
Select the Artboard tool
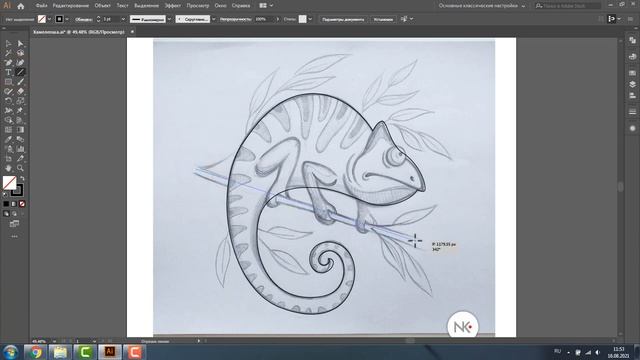[8, 159]
